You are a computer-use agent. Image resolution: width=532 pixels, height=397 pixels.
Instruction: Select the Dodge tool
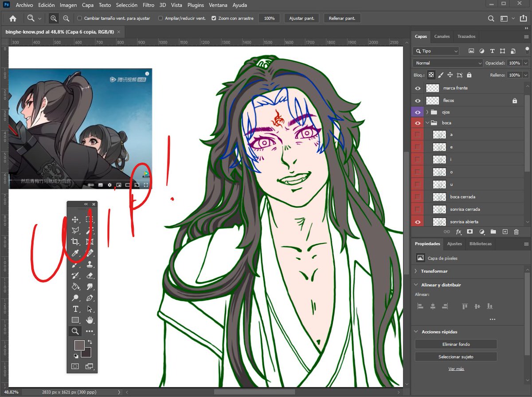75,298
